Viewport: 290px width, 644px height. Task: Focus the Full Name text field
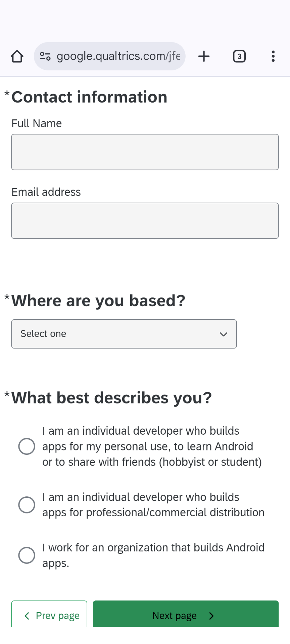coord(145,152)
